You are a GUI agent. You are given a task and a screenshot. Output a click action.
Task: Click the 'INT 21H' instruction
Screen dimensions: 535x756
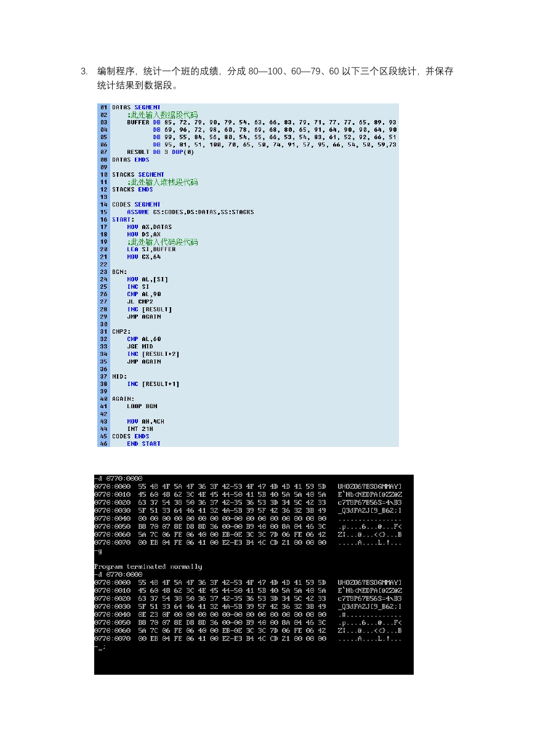tap(142, 429)
